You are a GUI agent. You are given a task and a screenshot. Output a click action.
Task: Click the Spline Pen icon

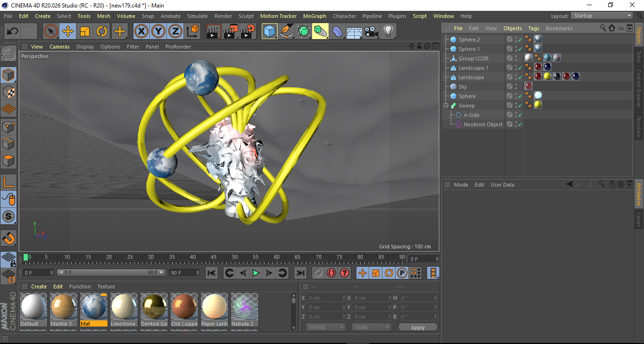(x=287, y=32)
